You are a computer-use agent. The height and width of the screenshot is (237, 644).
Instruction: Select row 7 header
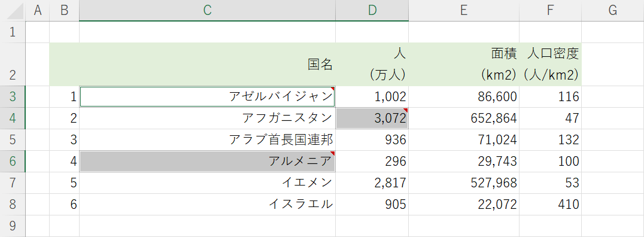point(13,183)
